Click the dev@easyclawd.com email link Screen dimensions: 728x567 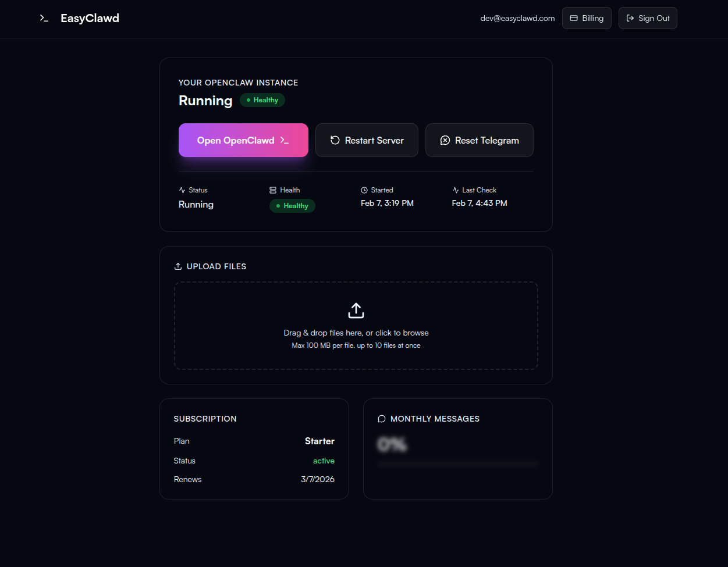click(517, 18)
